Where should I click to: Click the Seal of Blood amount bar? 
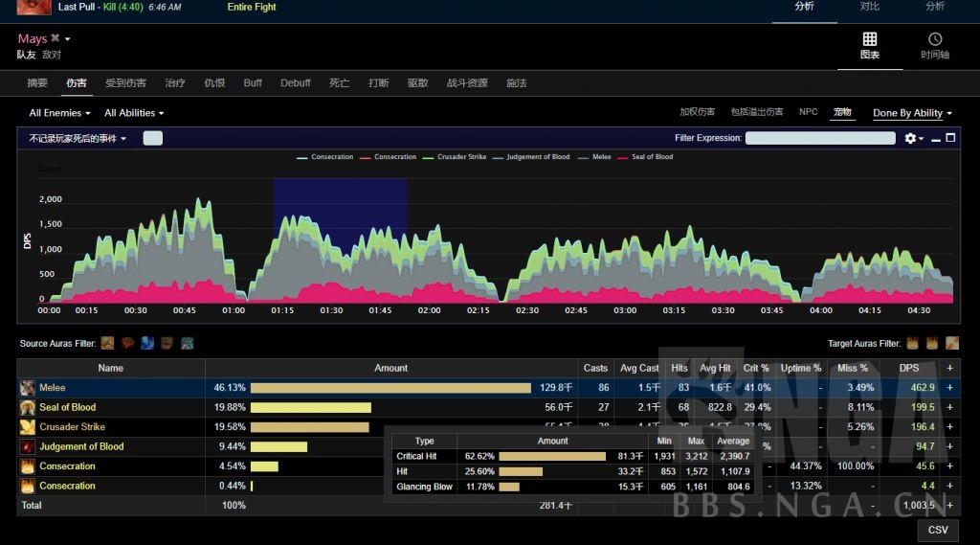pos(311,407)
